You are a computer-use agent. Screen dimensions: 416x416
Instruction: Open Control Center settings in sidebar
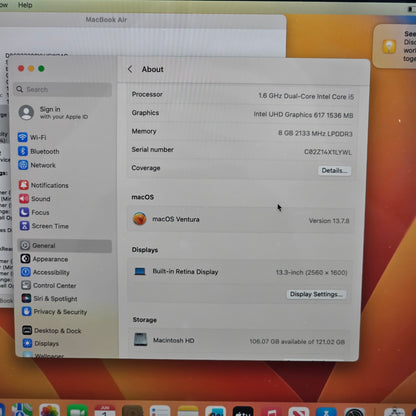click(49, 285)
